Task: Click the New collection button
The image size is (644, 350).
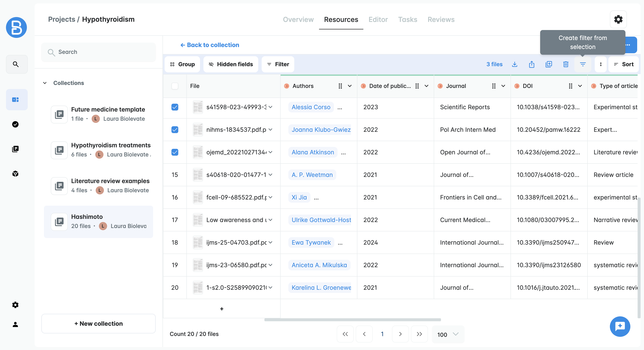Action: point(99,324)
